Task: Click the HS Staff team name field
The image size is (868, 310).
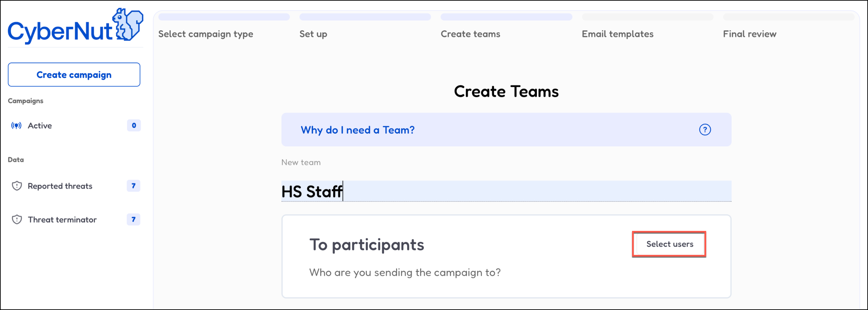Action: click(506, 191)
